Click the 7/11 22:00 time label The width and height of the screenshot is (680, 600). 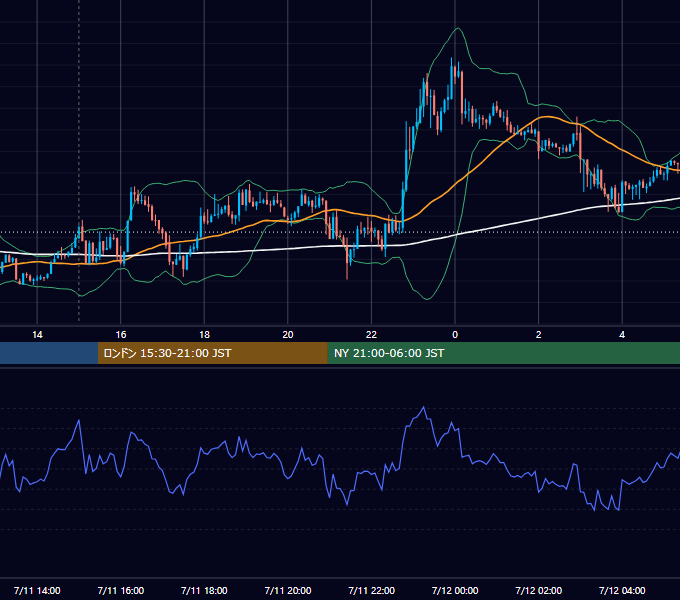point(372,590)
